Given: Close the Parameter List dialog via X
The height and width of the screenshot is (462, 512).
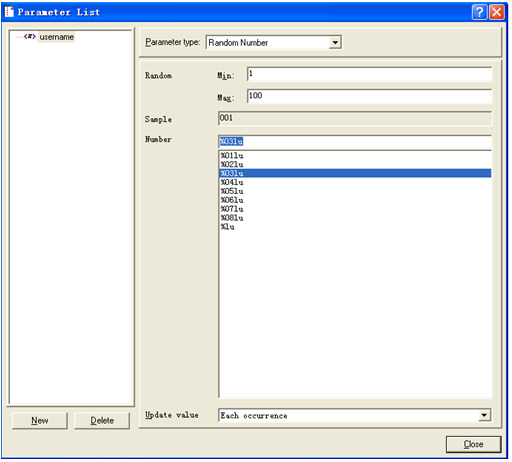Looking at the screenshot, I should (497, 12).
